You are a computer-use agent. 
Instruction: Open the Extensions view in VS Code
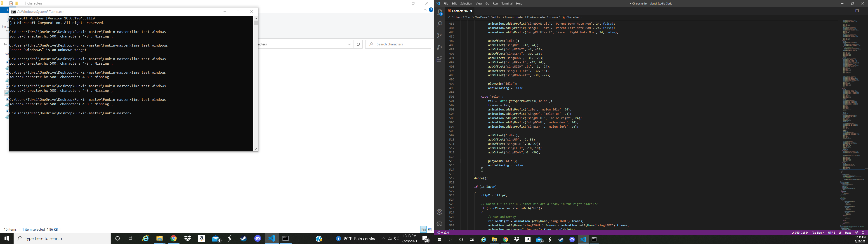click(x=439, y=59)
